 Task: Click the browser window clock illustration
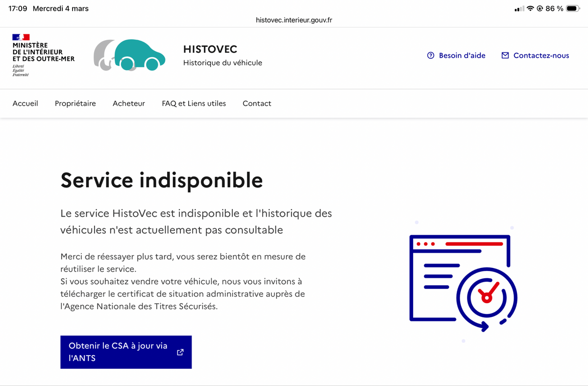(x=463, y=283)
